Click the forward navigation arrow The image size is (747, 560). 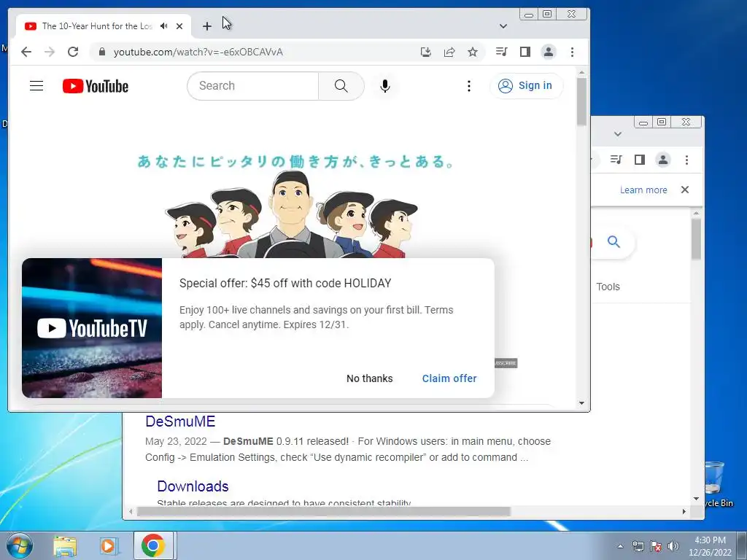coord(50,52)
